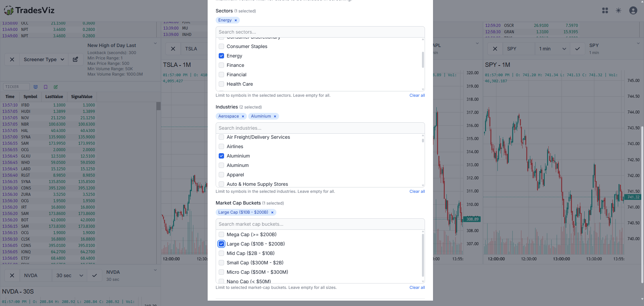Collapse the SPY widget header chevron

click(x=638, y=43)
